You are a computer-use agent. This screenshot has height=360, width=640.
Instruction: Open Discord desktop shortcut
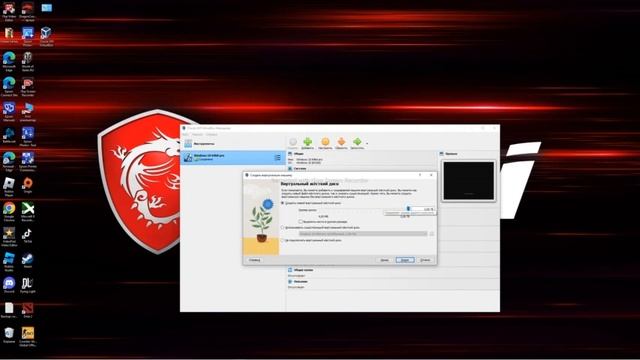pos(9,285)
